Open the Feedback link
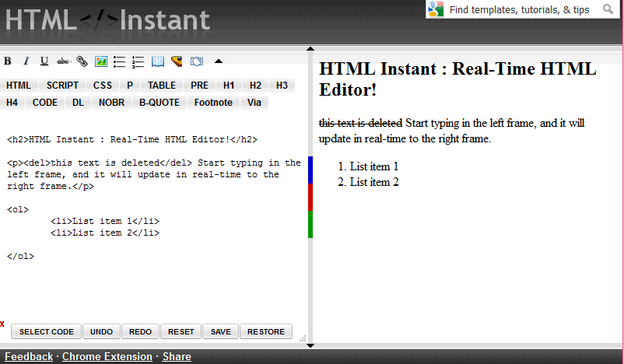The width and height of the screenshot is (624, 364). [x=29, y=357]
